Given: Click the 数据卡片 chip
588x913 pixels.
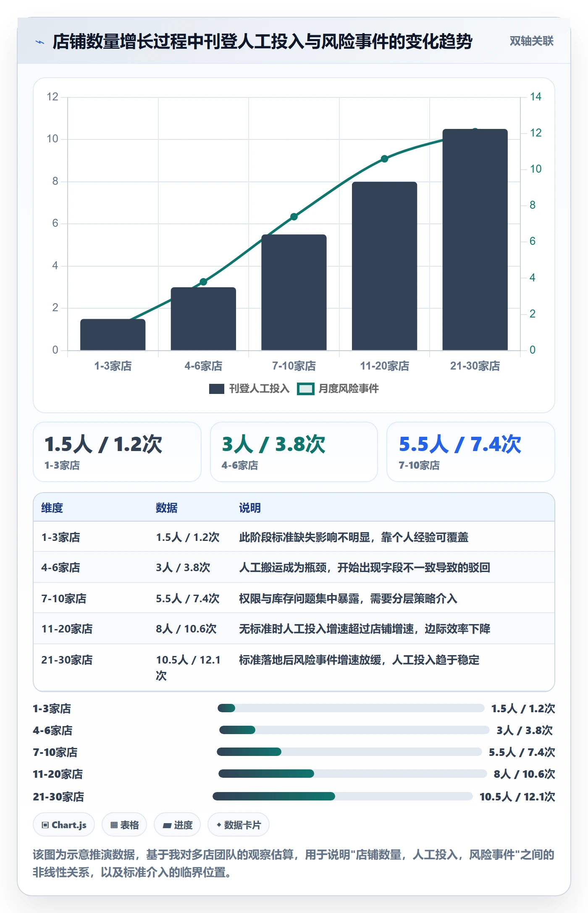Looking at the screenshot, I should click(x=239, y=825).
